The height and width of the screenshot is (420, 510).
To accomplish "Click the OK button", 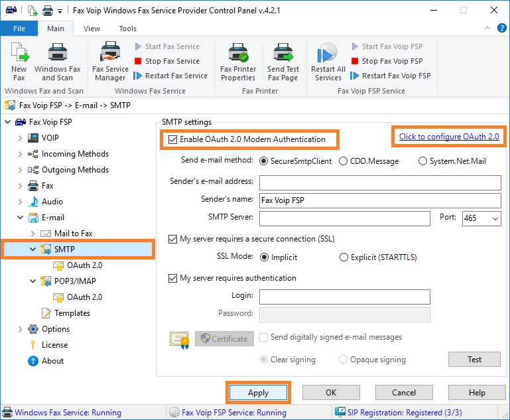I will 331,393.
